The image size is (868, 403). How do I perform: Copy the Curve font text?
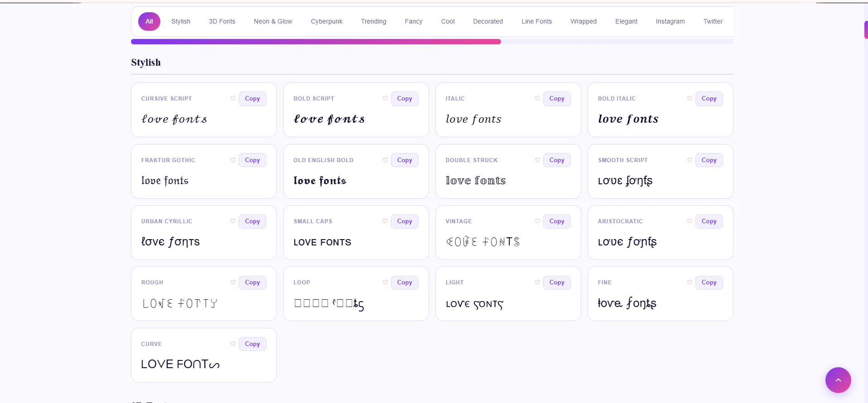point(252,344)
